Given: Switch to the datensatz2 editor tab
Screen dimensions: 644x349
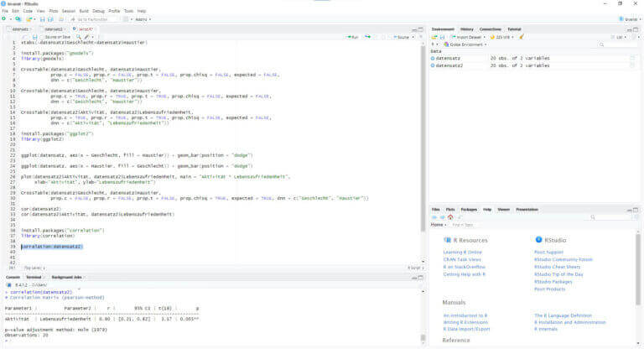Looking at the screenshot, I should [x=54, y=29].
